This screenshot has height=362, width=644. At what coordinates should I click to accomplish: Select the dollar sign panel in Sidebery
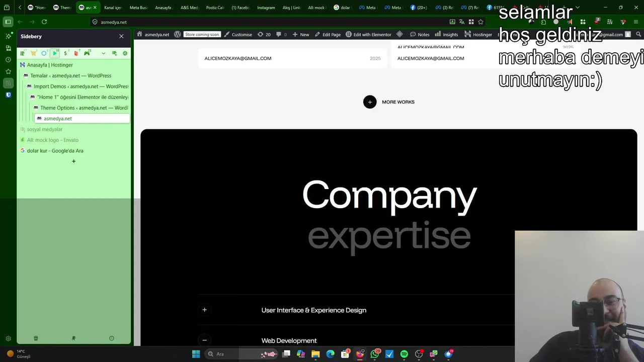click(x=66, y=53)
